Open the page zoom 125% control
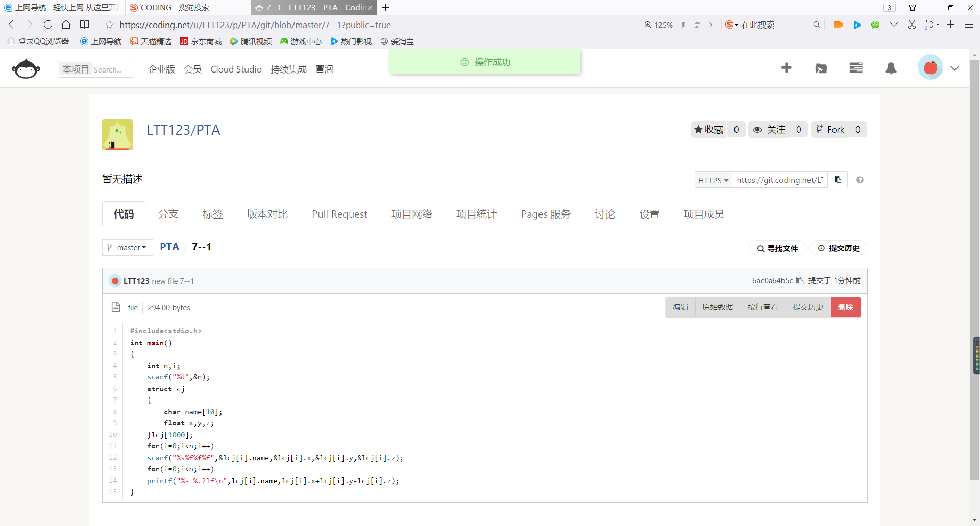The height and width of the screenshot is (526, 980). pos(658,25)
